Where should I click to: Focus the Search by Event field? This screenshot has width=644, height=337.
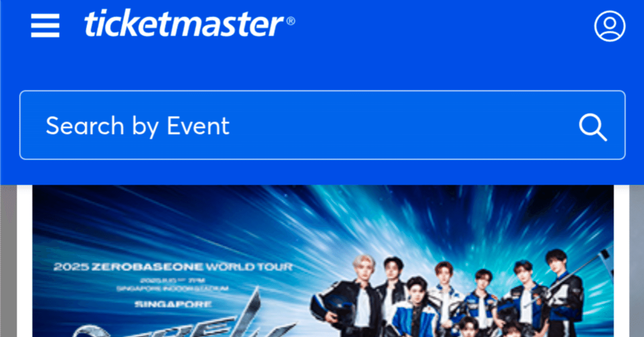click(x=322, y=125)
